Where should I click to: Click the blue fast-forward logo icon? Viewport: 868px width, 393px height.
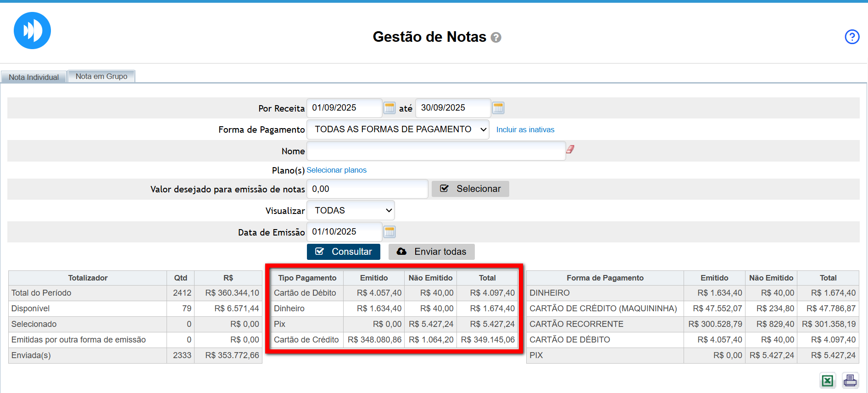tap(32, 31)
